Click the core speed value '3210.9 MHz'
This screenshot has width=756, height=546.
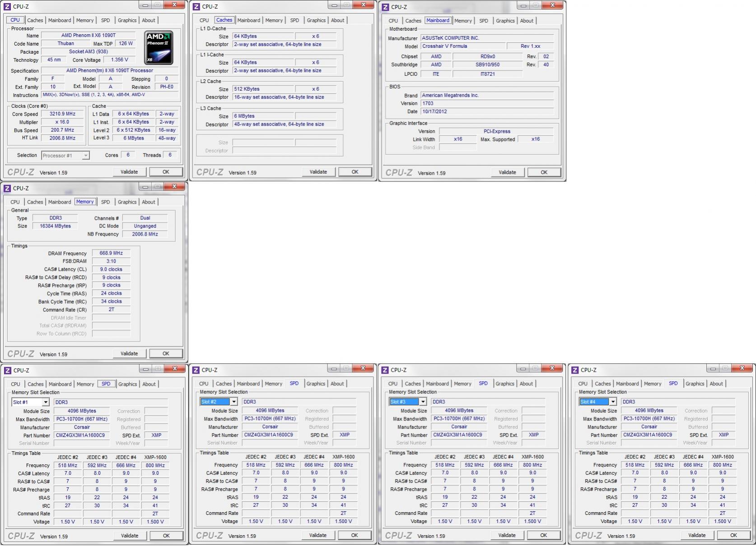point(62,114)
